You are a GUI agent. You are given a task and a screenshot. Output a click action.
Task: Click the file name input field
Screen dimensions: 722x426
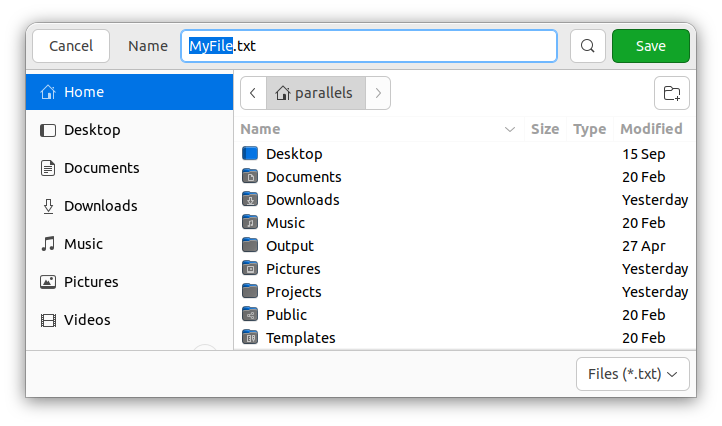tap(400, 46)
